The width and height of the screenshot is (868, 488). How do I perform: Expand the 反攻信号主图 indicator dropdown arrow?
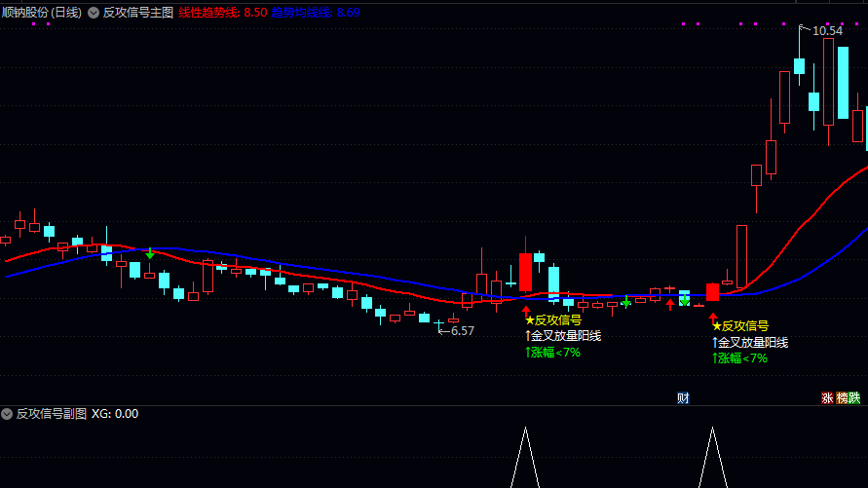pyautogui.click(x=94, y=13)
